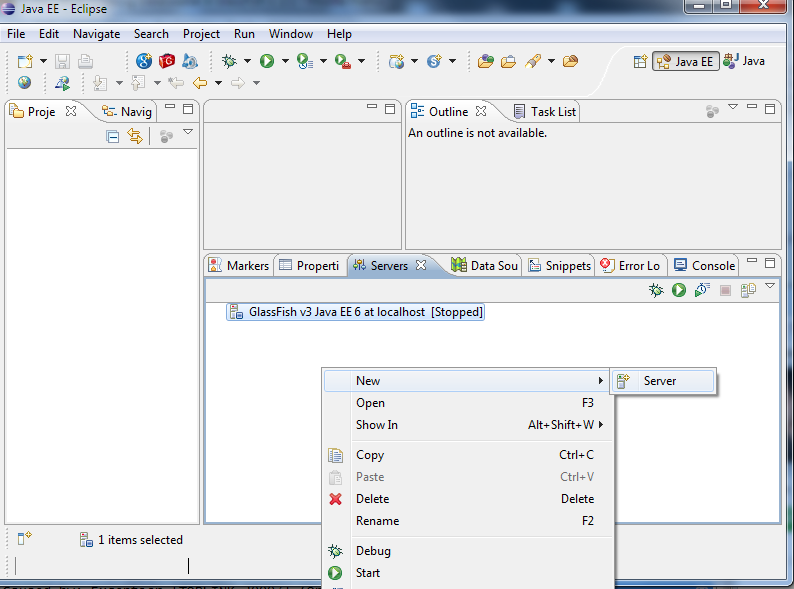The image size is (794, 589).
Task: Click the green Run button in main toolbar
Action: tap(267, 61)
